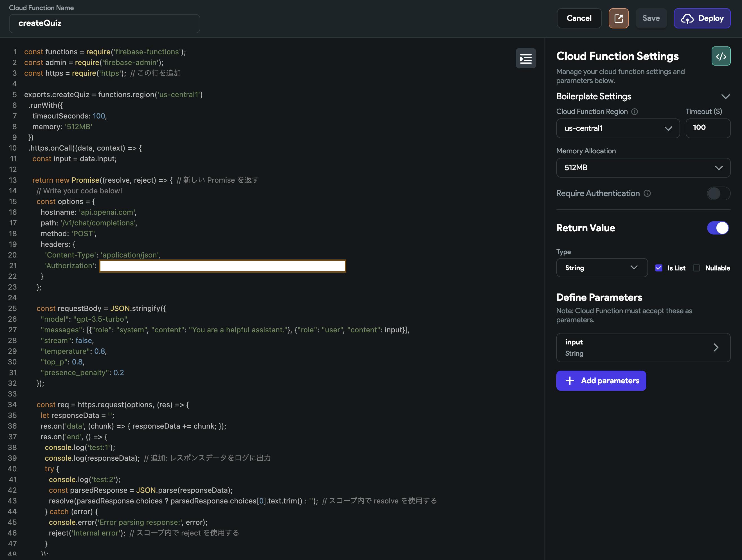This screenshot has height=560, width=742.
Task: Click the cloud upload icon on Deploy
Action: click(x=687, y=19)
